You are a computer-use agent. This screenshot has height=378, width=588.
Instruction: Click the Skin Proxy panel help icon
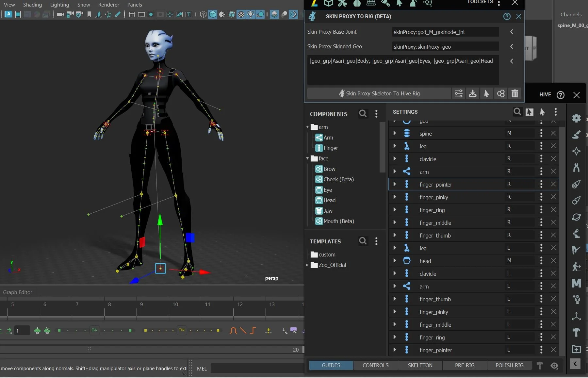tap(507, 16)
